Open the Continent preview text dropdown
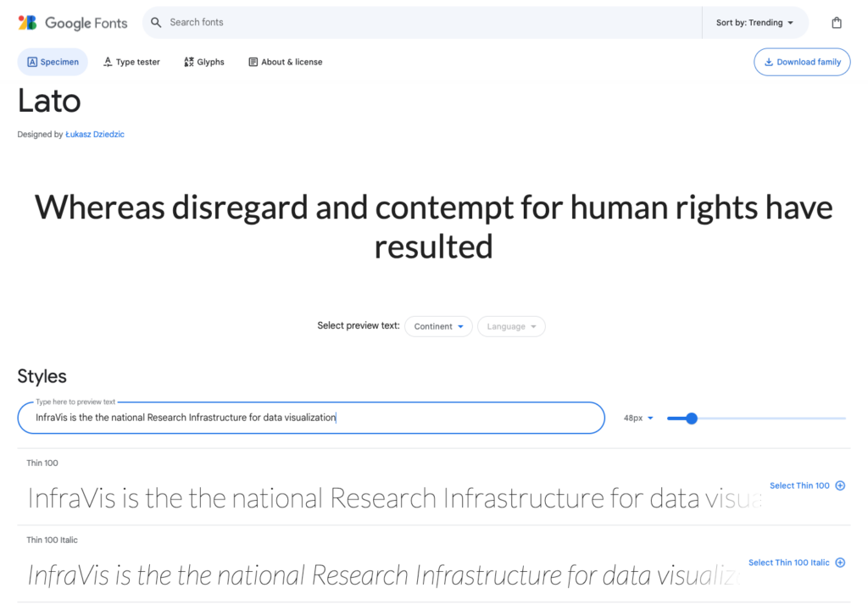The height and width of the screenshot is (610, 868). tap(438, 326)
